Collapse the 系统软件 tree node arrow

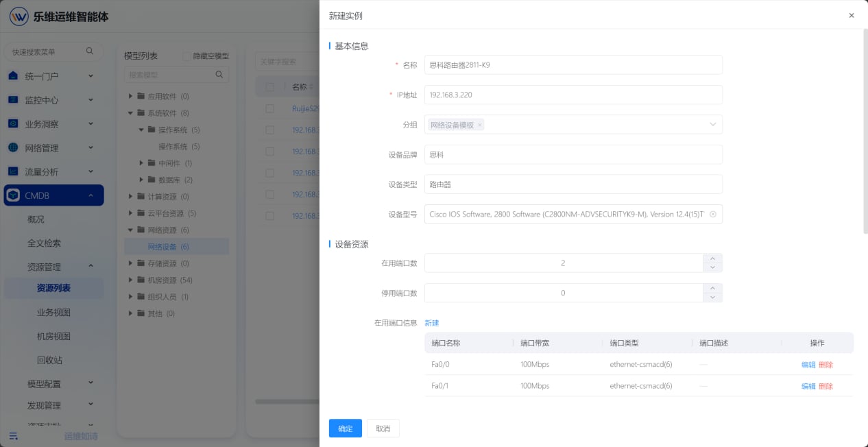tap(131, 113)
